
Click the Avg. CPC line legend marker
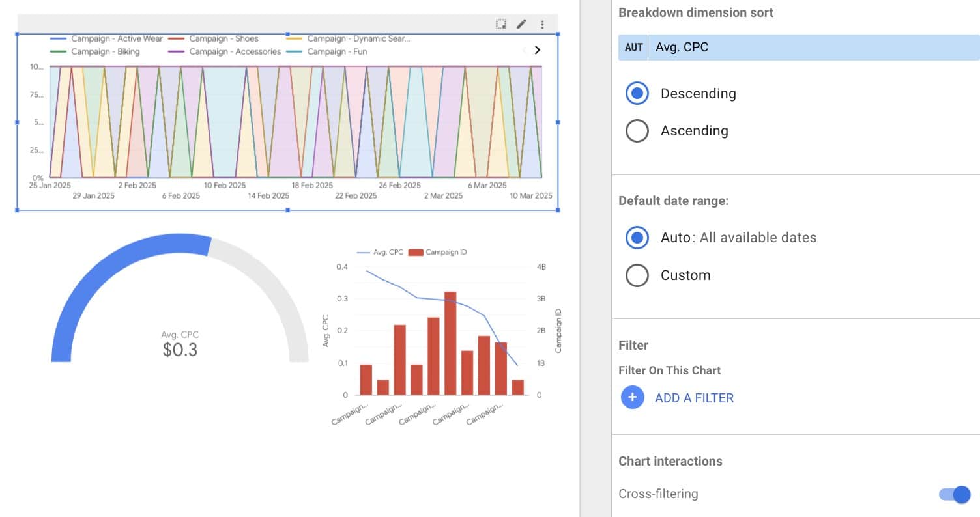point(363,252)
